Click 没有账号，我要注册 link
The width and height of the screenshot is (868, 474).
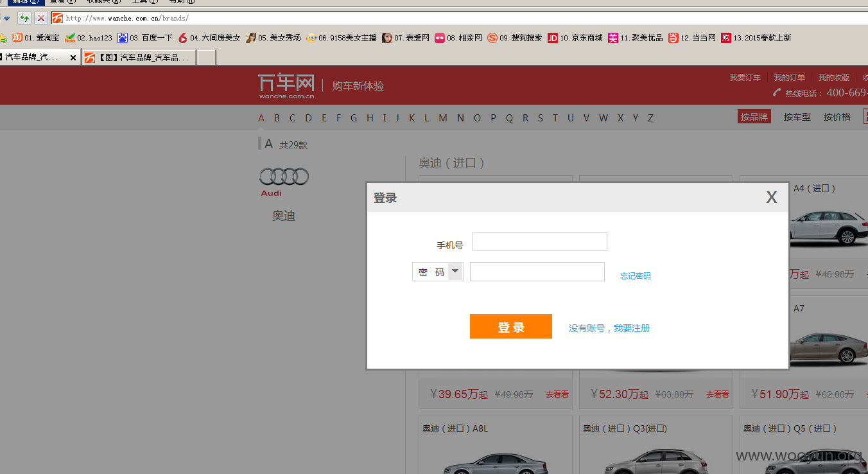click(x=609, y=328)
